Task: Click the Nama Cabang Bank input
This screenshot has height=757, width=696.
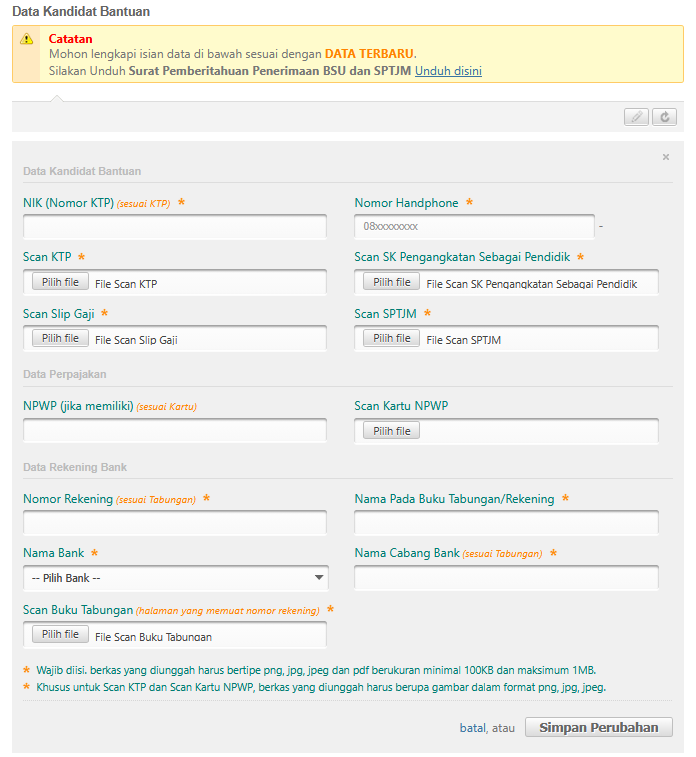Action: [506, 578]
